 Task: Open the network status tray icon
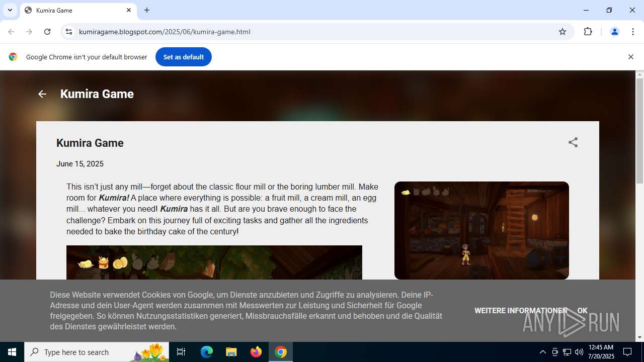(567, 352)
